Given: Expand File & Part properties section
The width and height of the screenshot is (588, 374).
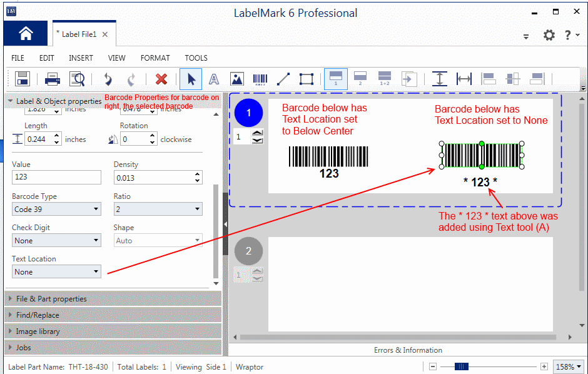Looking at the screenshot, I should pyautogui.click(x=113, y=299).
